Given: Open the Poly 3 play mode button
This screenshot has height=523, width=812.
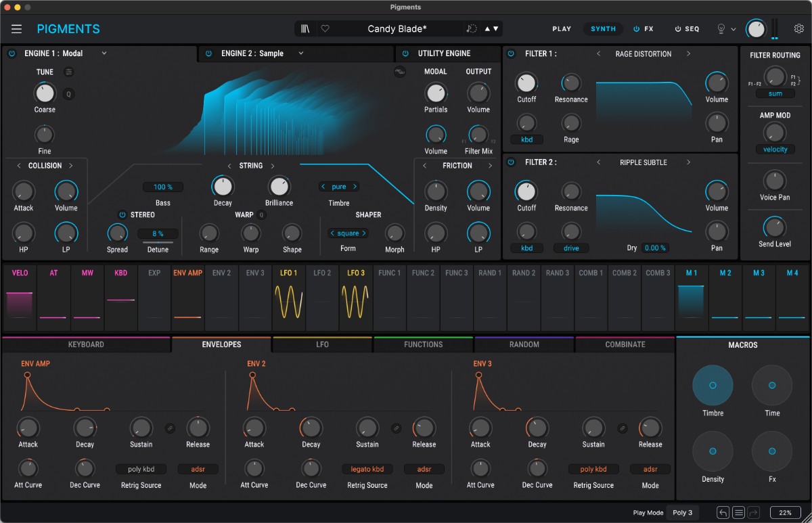Looking at the screenshot, I should click(x=683, y=512).
